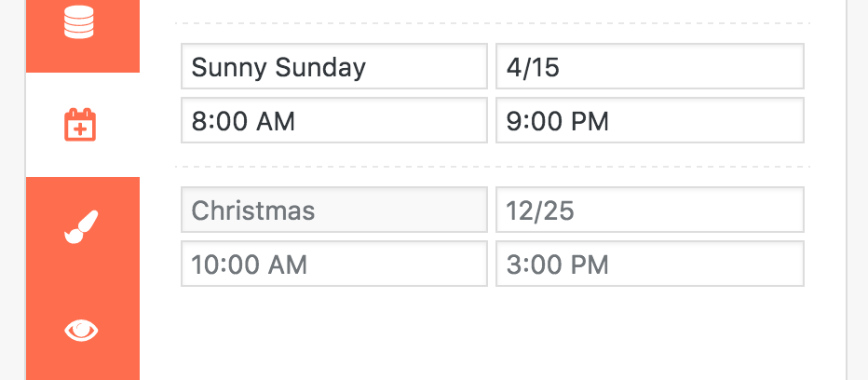Click the 3:00 PM time field
Image resolution: width=868 pixels, height=380 pixels.
650,264
